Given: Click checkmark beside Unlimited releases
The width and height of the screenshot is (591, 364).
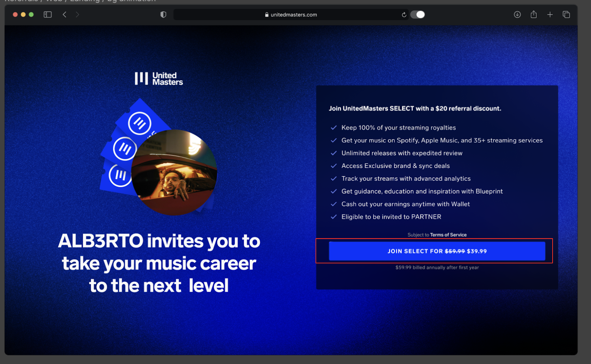Looking at the screenshot, I should coord(334,153).
